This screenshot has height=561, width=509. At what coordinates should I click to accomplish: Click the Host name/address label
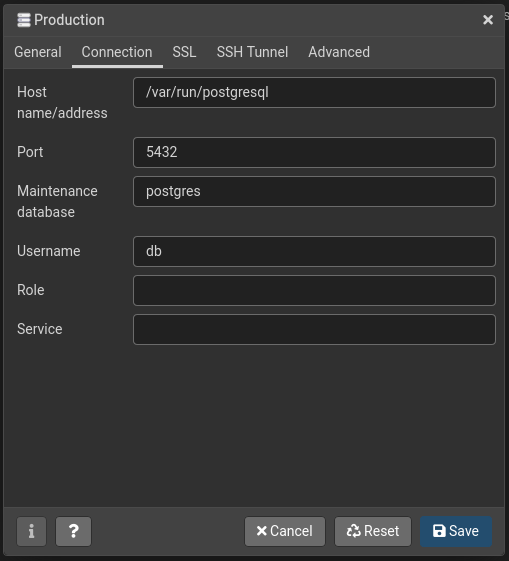[x=62, y=103]
